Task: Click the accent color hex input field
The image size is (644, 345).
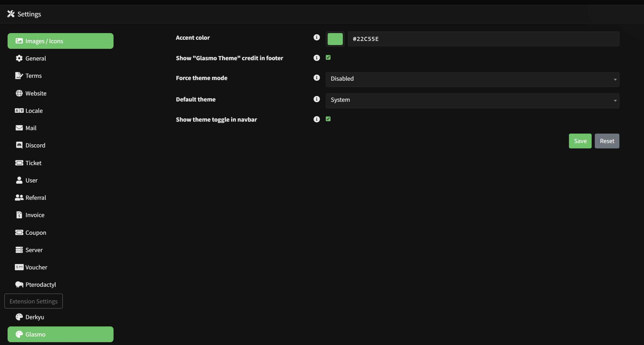Action: pos(483,39)
